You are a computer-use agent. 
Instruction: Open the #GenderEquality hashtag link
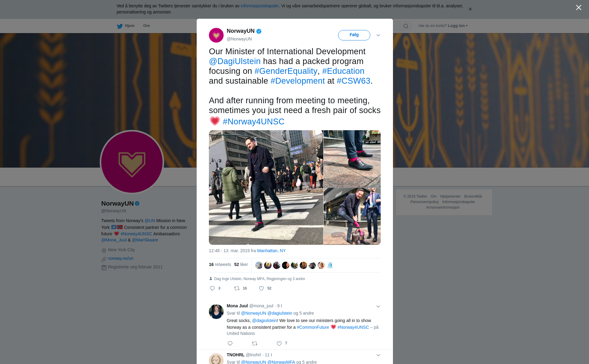click(x=286, y=71)
